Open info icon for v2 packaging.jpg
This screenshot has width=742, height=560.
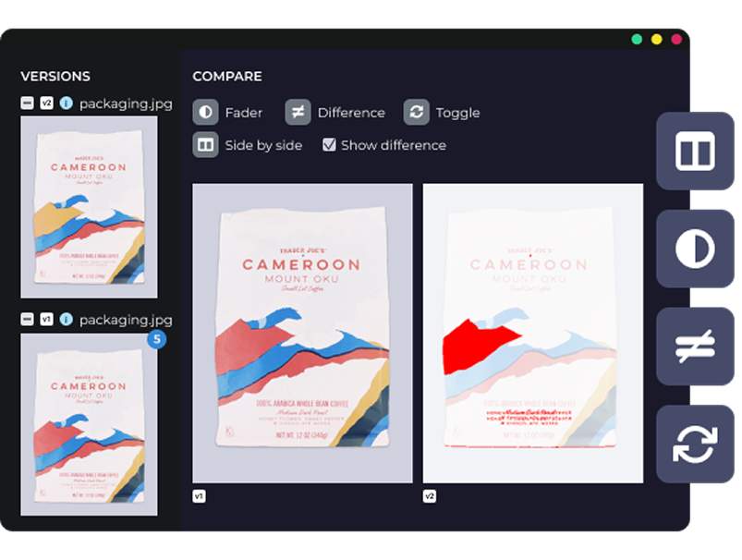click(66, 103)
